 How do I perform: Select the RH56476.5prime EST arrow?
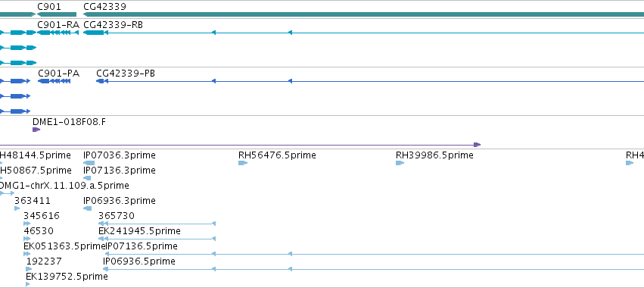[243, 163]
